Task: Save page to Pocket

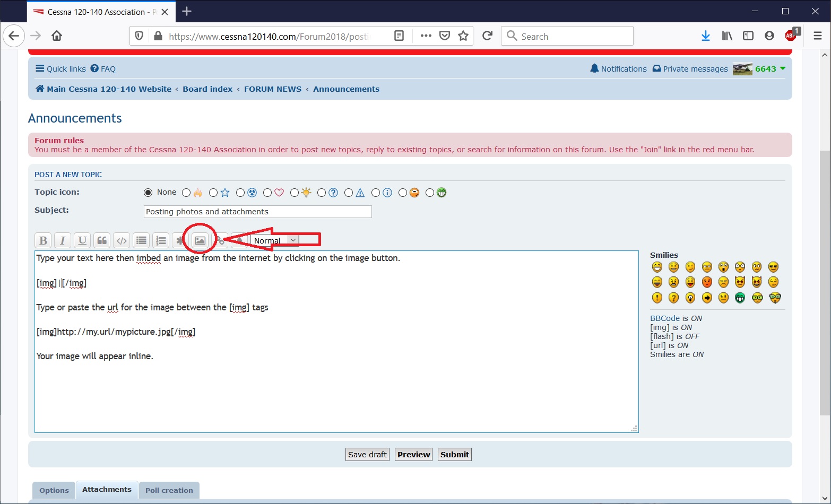Action: tap(445, 36)
